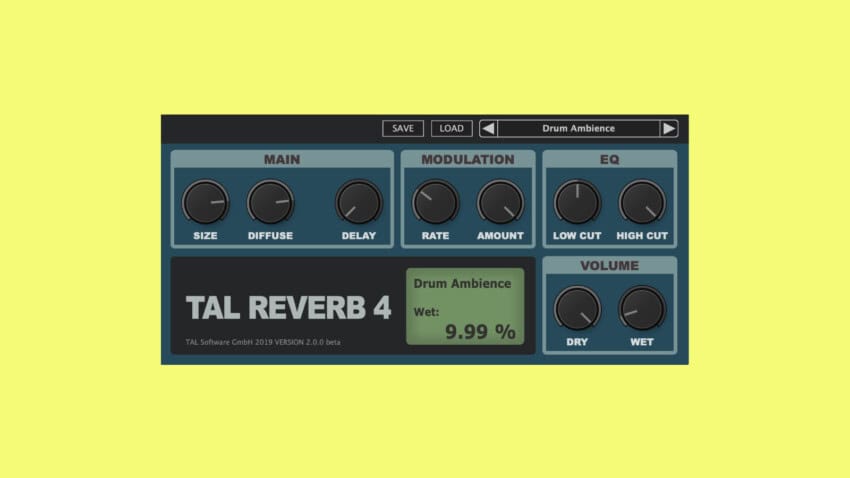Click the DELAY knob
850x478 pixels.
pyautogui.click(x=358, y=202)
